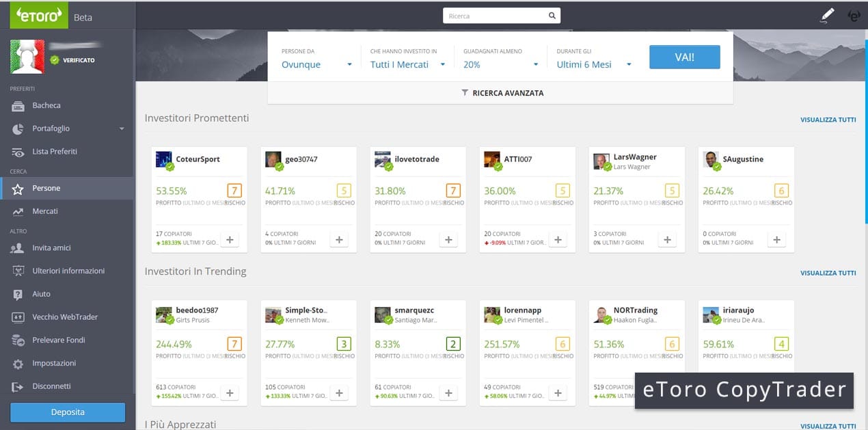Image resolution: width=868 pixels, height=430 pixels.
Task: Click the Impostazioni gear icon
Action: [x=18, y=364]
